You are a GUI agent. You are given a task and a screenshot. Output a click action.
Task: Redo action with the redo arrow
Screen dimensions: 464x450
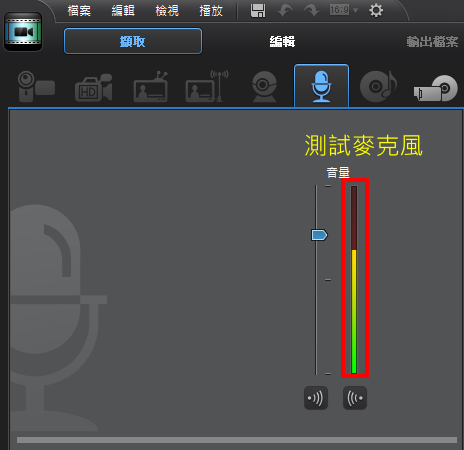pos(312,11)
